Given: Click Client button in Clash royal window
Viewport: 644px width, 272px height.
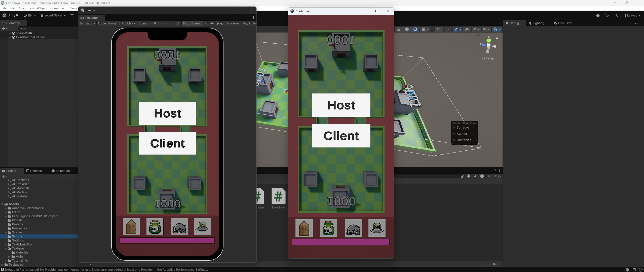Looking at the screenshot, I should click(x=341, y=136).
